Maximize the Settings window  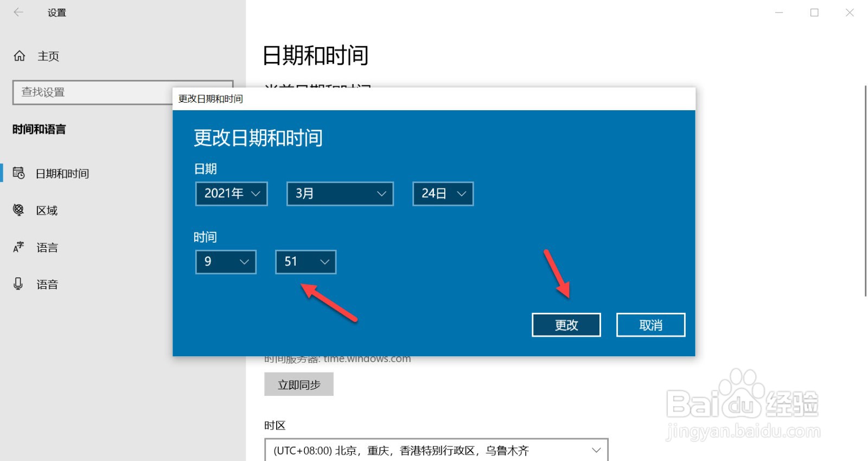[x=814, y=12]
